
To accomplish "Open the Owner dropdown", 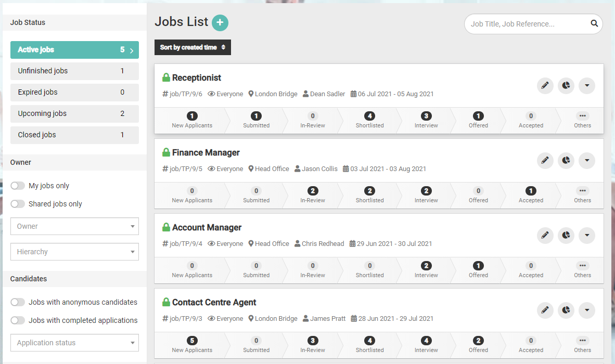I will coord(74,226).
